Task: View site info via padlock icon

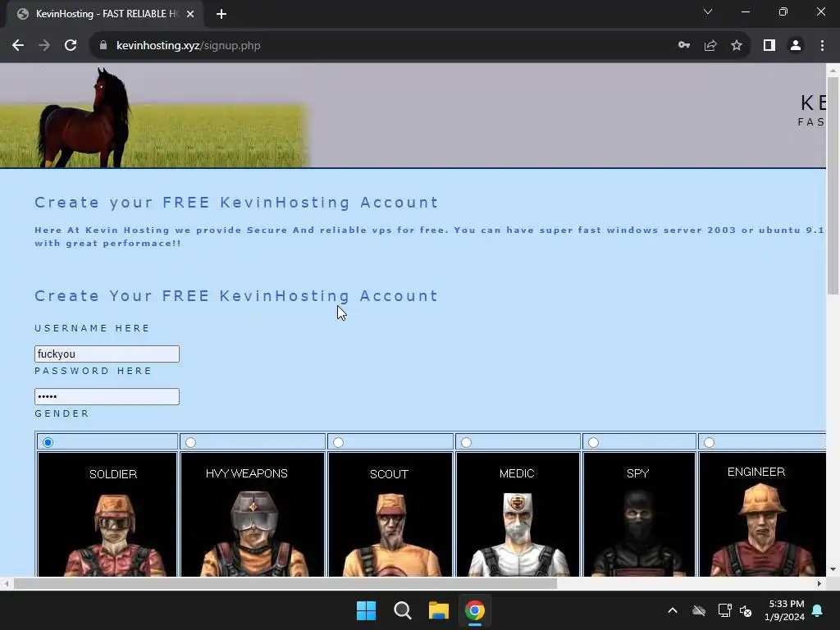Action: [103, 46]
